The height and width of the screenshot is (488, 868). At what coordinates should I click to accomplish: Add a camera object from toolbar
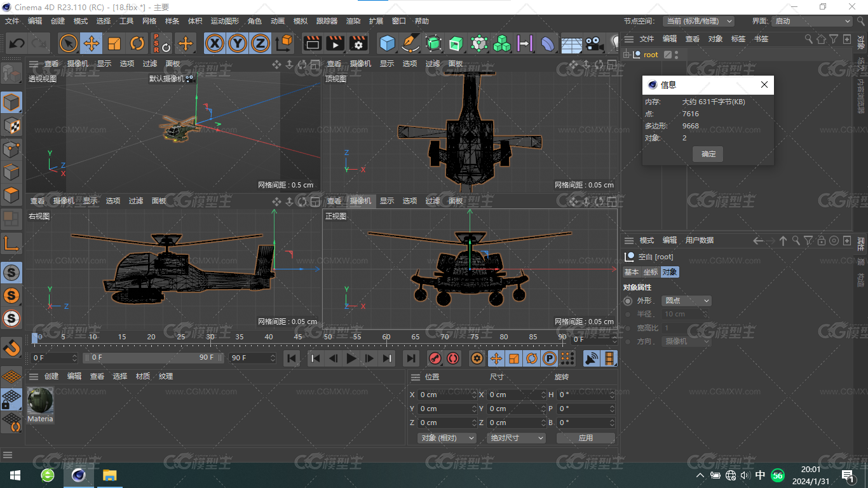pos(594,43)
